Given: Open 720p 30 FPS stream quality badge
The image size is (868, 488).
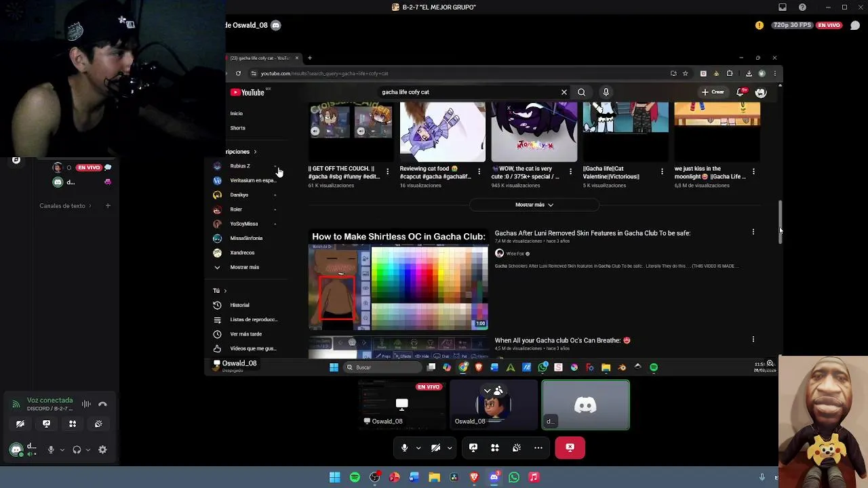Looking at the screenshot, I should (793, 25).
